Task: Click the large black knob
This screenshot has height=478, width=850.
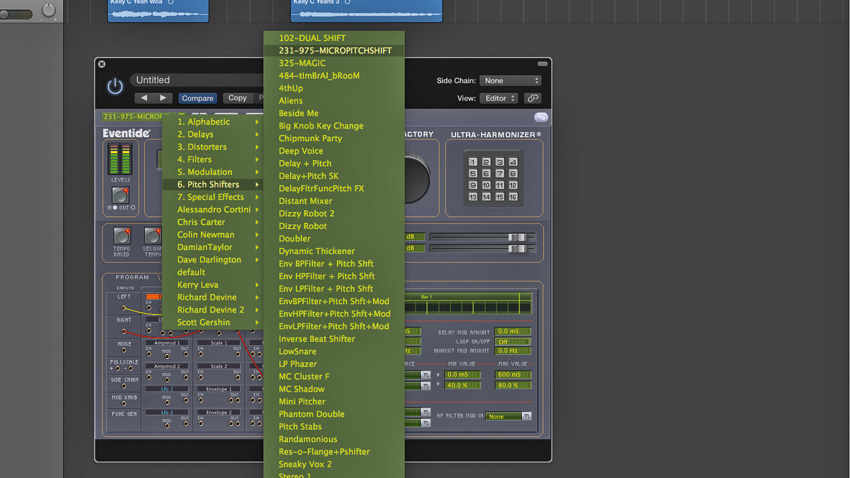Action: click(416, 179)
